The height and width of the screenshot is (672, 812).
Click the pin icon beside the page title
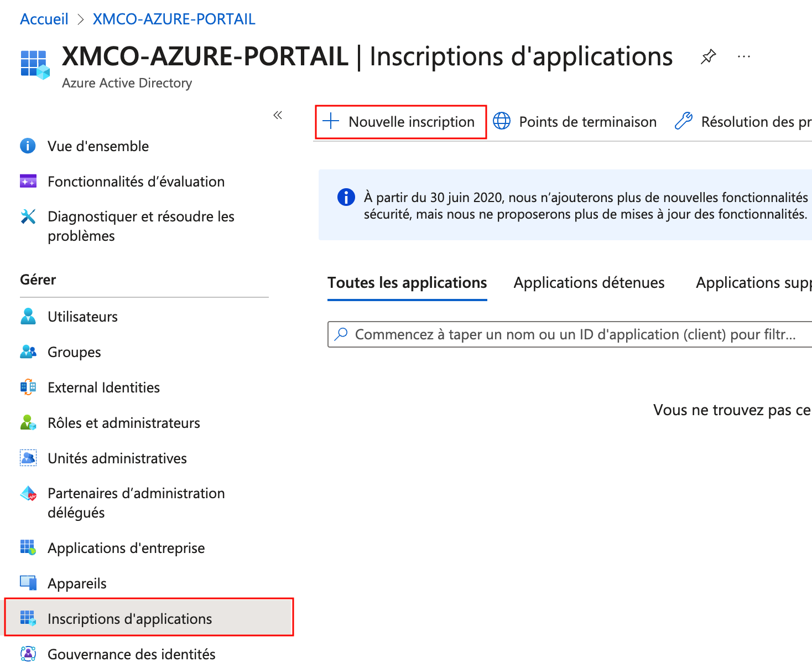coord(708,56)
